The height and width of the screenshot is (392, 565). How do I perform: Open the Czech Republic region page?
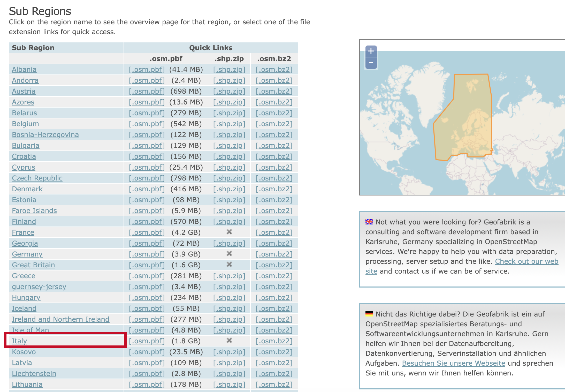[37, 178]
